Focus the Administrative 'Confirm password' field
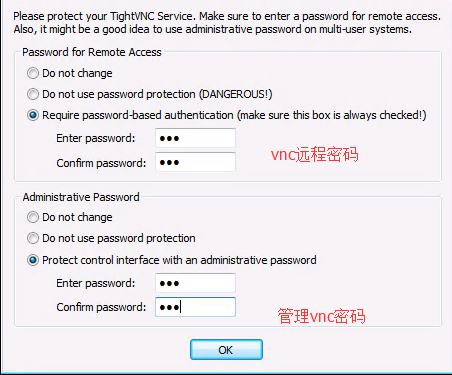This screenshot has height=375, width=452. (195, 307)
